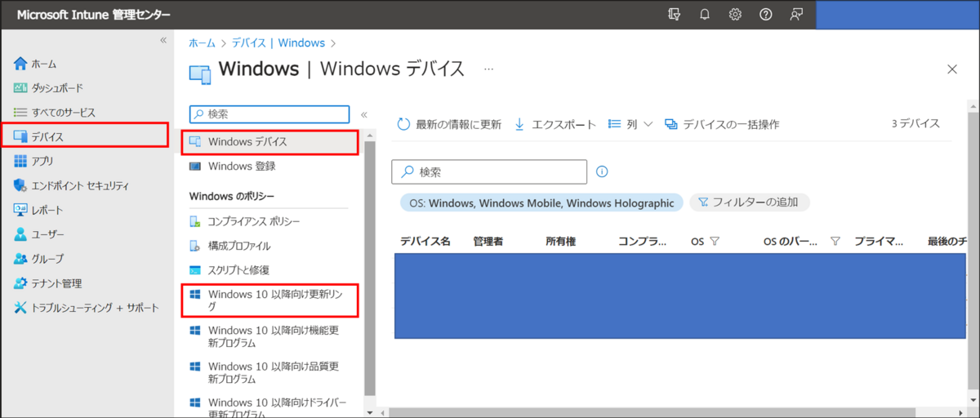
Task: Click the OS: Windows filter pill
Action: (541, 202)
